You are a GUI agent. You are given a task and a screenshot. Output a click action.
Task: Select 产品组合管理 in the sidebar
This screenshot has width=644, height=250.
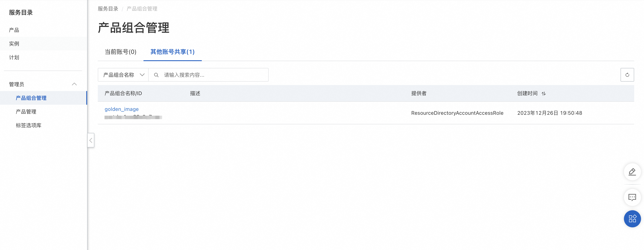(31, 98)
